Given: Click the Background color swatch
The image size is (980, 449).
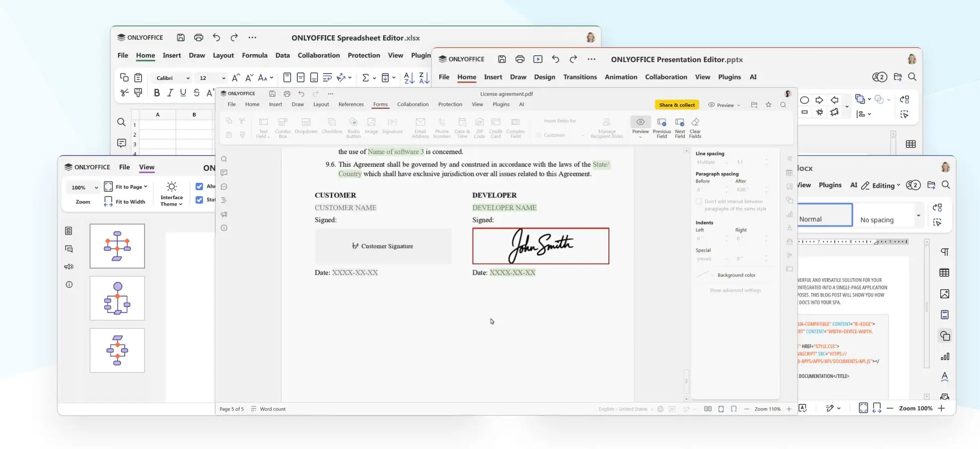Looking at the screenshot, I should (703, 275).
